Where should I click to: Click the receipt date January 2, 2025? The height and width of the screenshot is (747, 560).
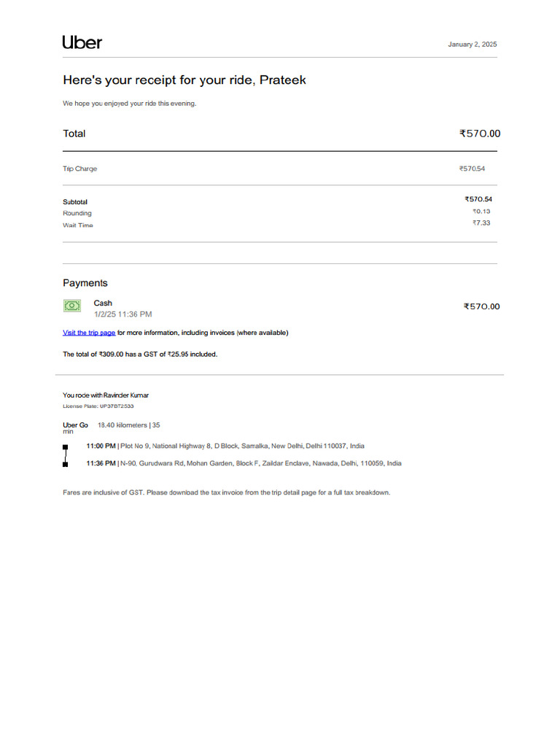[x=472, y=44]
